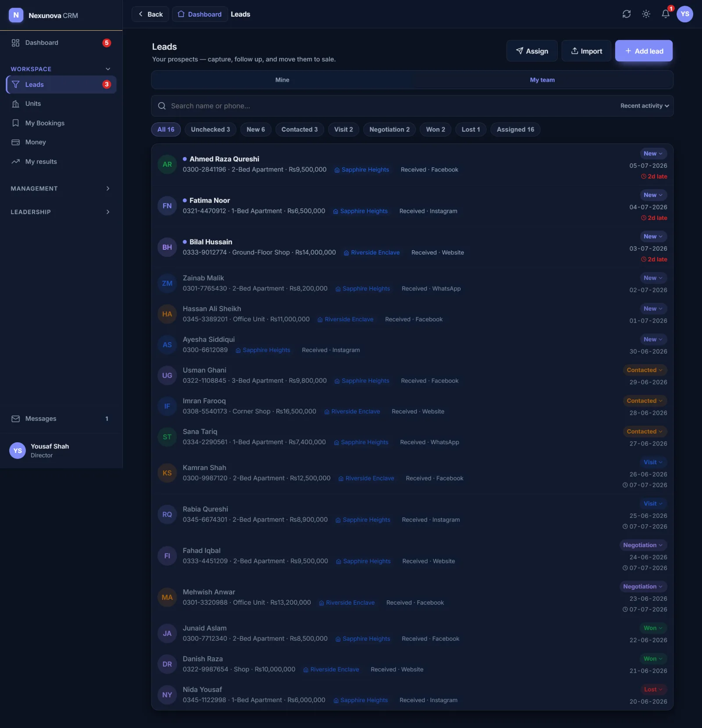Open Sapphire Heights link for Fatima Noor

pyautogui.click(x=360, y=211)
